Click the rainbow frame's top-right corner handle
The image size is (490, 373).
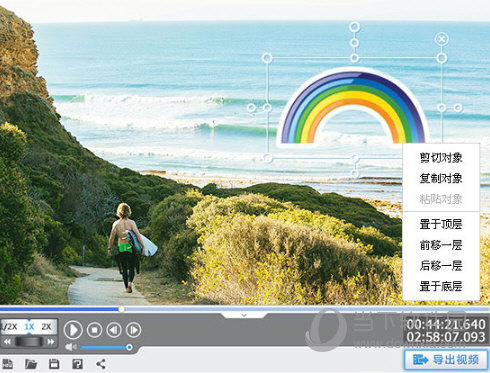(x=442, y=58)
